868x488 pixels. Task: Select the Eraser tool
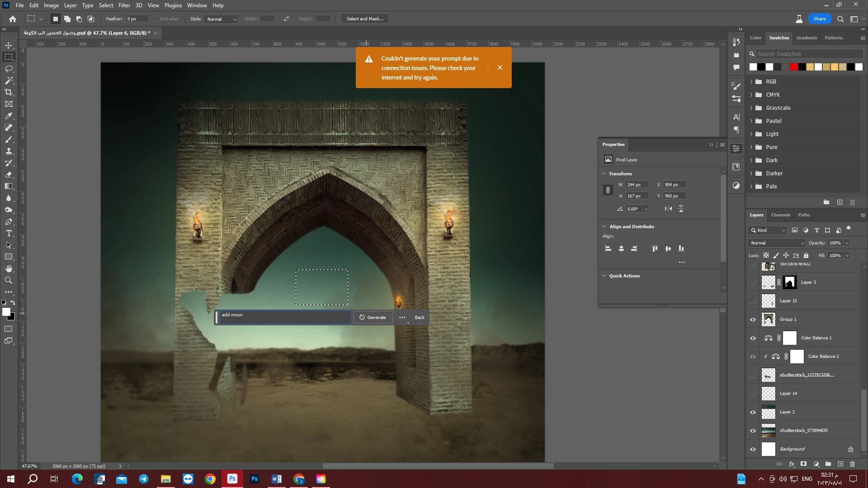(9, 175)
